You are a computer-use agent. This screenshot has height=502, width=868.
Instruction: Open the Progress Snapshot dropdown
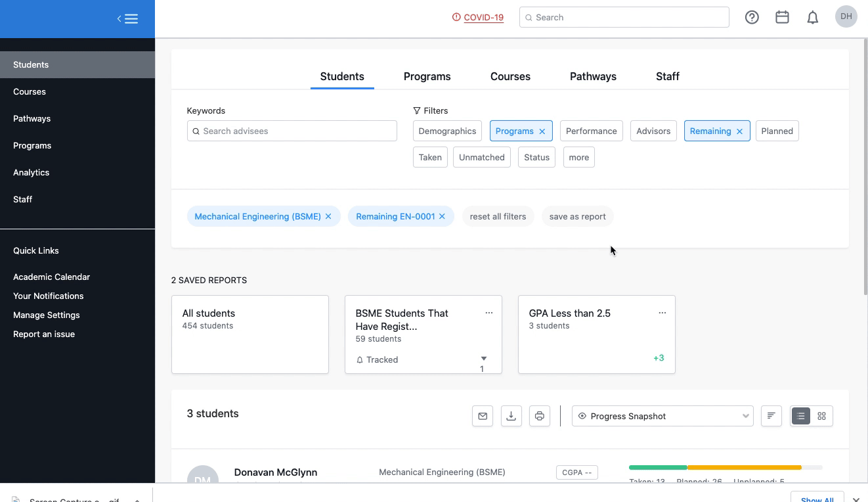click(x=662, y=416)
